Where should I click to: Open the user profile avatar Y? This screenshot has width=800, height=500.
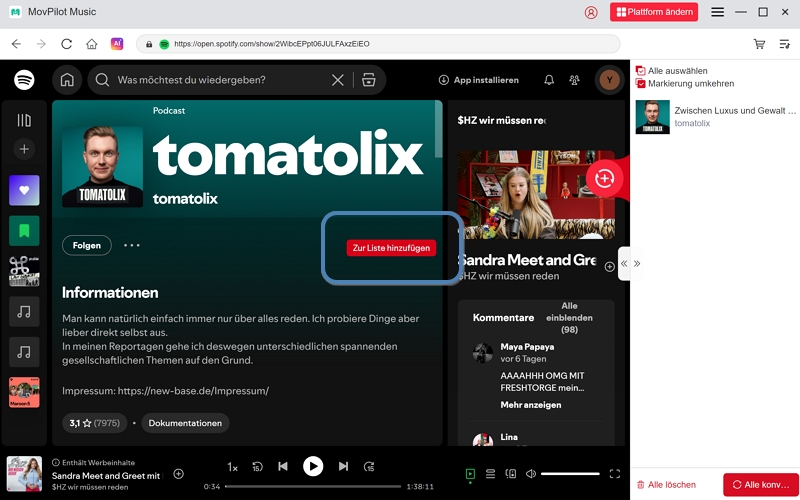[609, 80]
